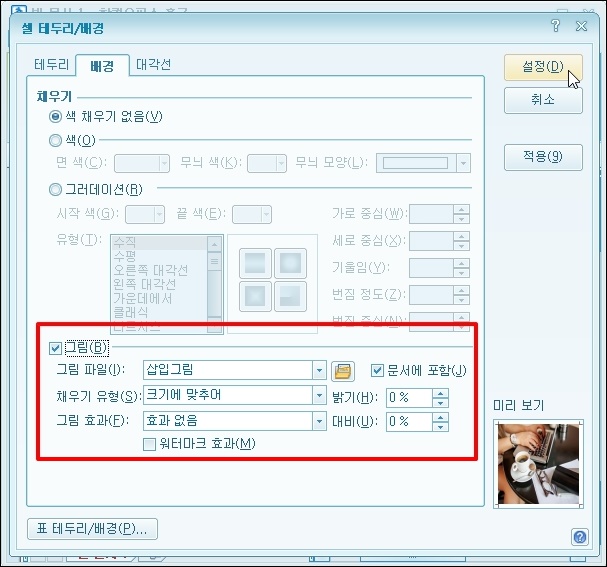The image size is (607, 567).
Task: Click the 세로 중심(X) input field
Action: (431, 241)
